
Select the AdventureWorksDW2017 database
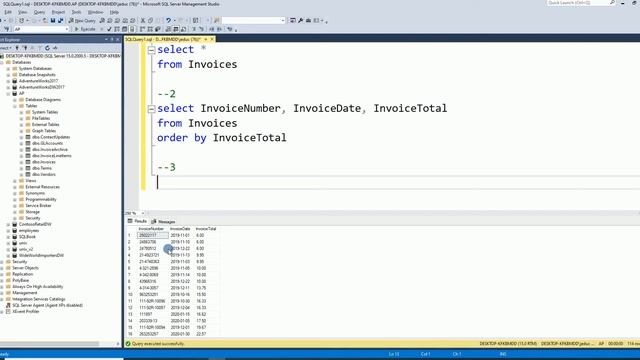click(42, 87)
